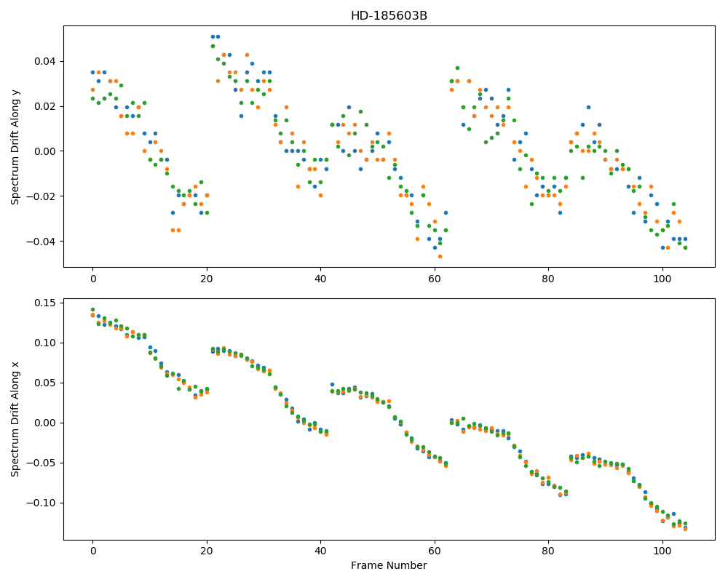Click the 60 tick label under top plot
The height and width of the screenshot is (582, 728).
(x=435, y=279)
